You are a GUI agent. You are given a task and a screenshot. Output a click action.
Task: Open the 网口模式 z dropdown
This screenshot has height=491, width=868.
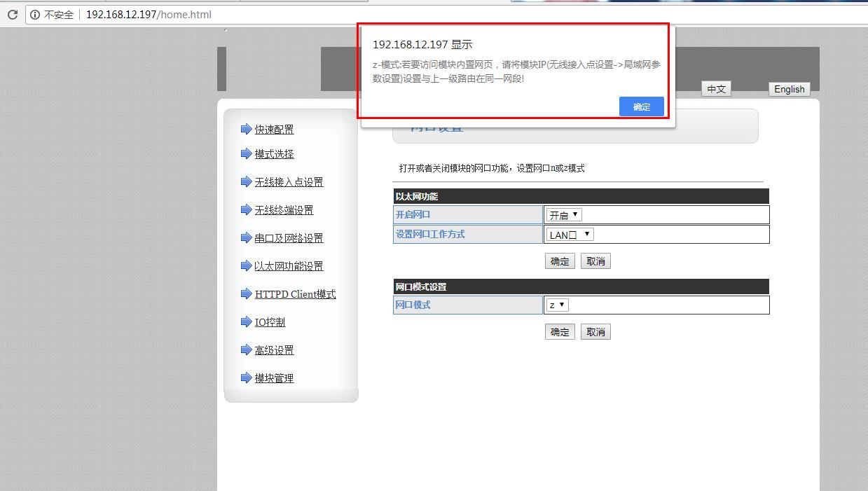[558, 305]
